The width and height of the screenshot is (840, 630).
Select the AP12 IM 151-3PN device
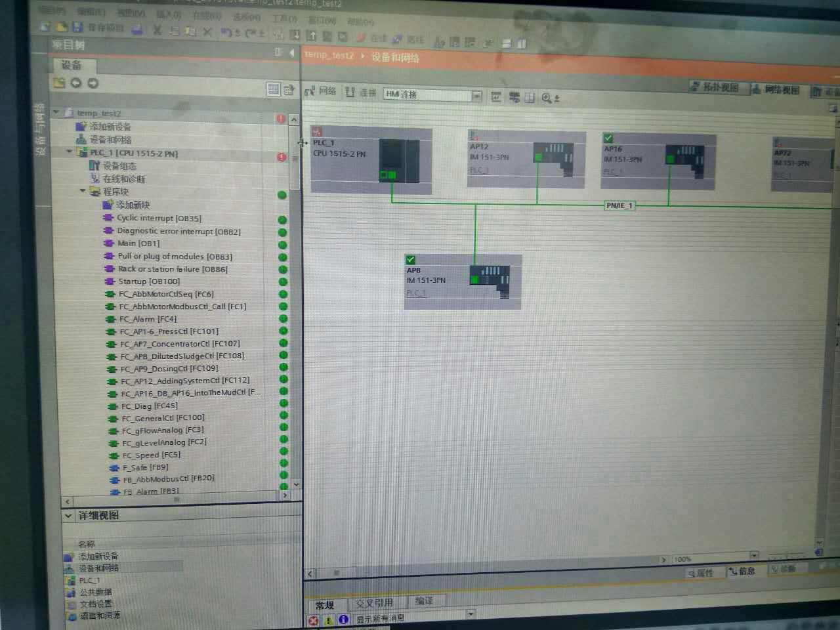click(526, 158)
